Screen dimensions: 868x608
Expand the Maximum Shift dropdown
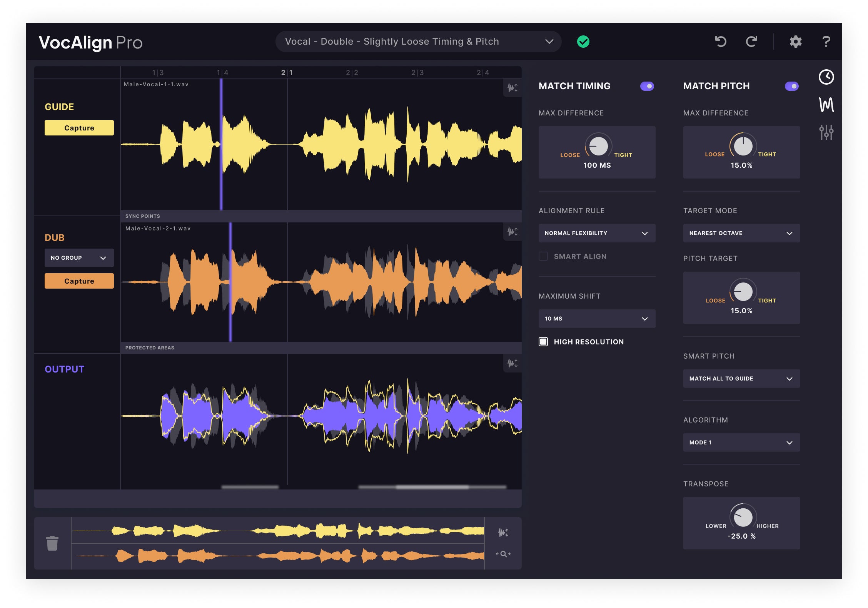tap(594, 319)
